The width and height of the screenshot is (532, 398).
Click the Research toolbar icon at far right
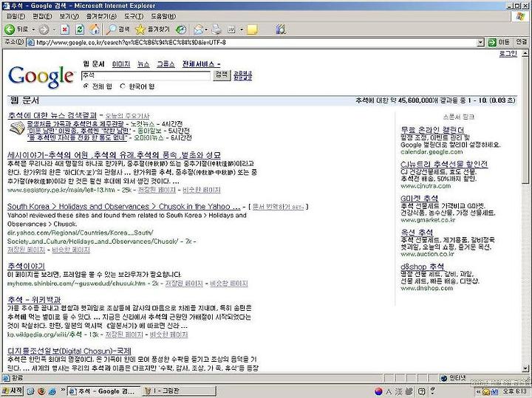click(281, 30)
